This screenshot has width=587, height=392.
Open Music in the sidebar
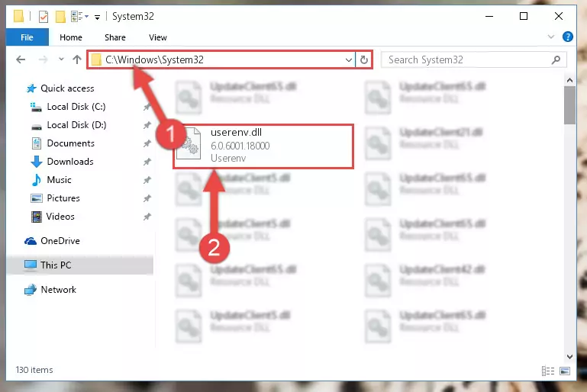coord(59,180)
